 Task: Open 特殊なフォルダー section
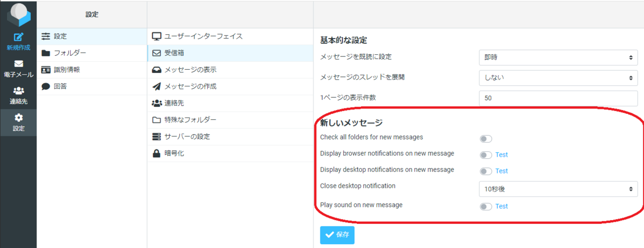point(230,120)
